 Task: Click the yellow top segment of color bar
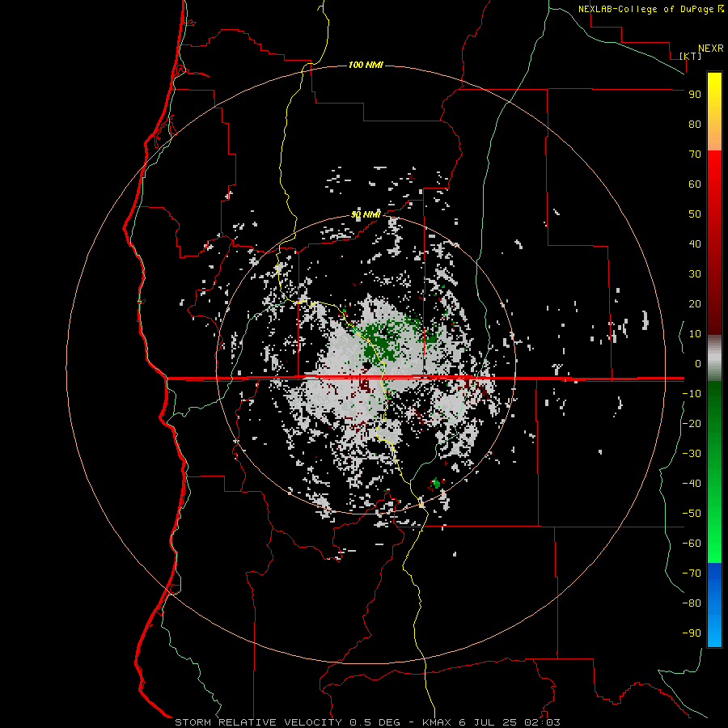point(714,112)
